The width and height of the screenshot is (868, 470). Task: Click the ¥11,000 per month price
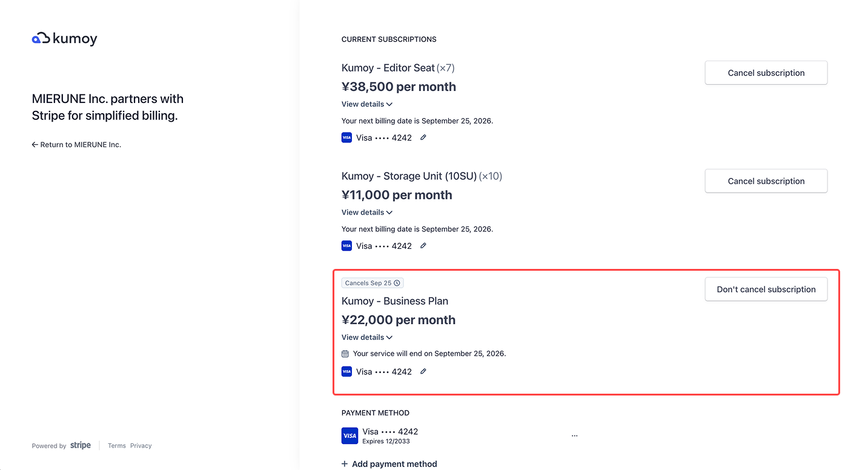tap(397, 195)
